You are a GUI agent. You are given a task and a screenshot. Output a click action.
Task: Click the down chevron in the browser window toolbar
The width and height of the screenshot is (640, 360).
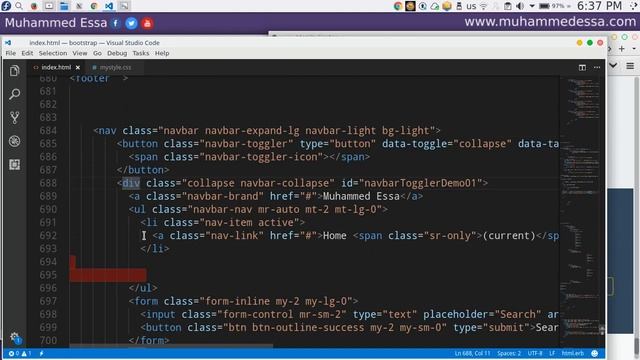613,65
